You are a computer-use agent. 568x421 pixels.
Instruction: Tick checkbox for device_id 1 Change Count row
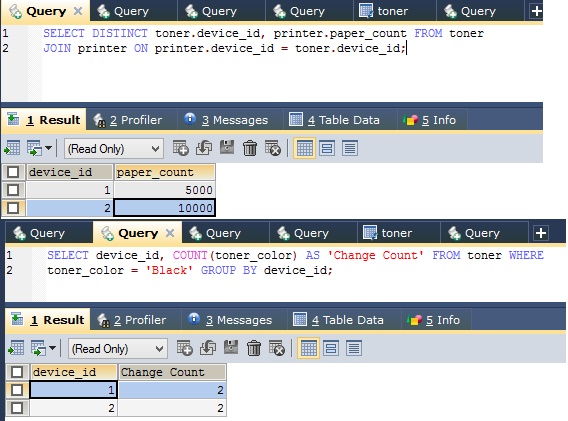(17, 390)
